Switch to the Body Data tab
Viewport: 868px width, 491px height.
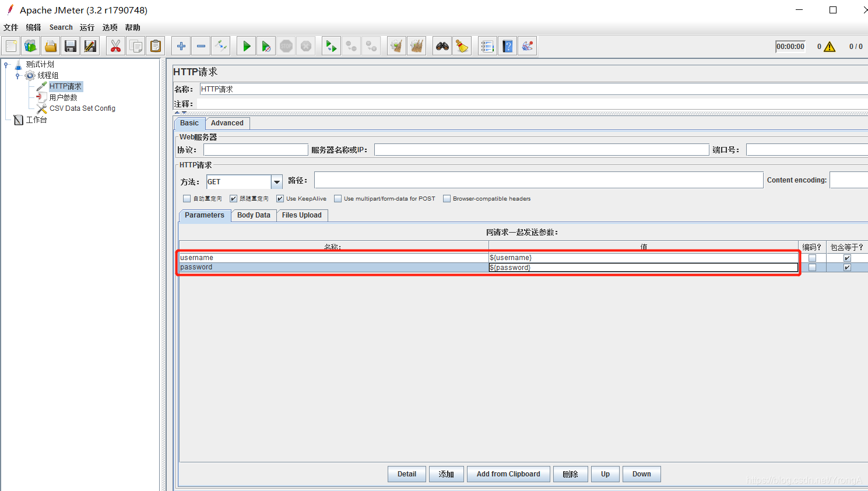point(254,215)
